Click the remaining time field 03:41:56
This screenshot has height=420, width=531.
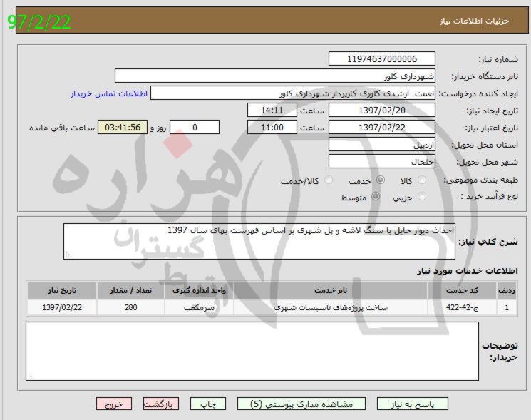pyautogui.click(x=123, y=128)
